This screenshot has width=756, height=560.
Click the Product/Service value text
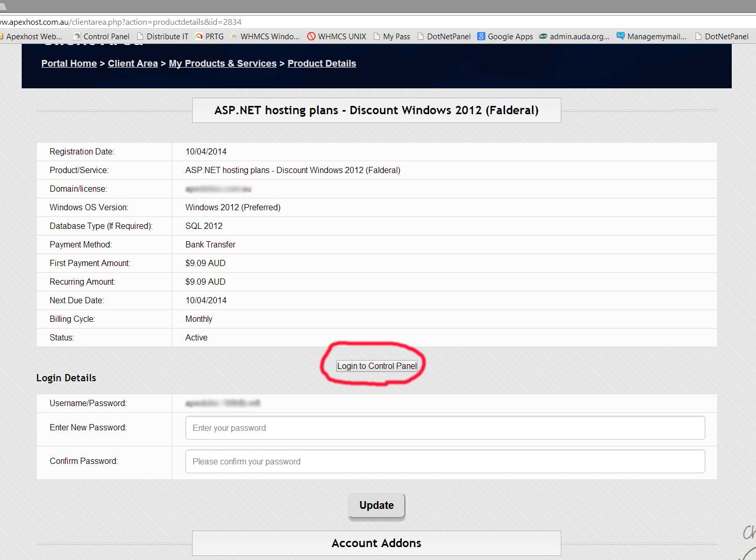(x=293, y=170)
